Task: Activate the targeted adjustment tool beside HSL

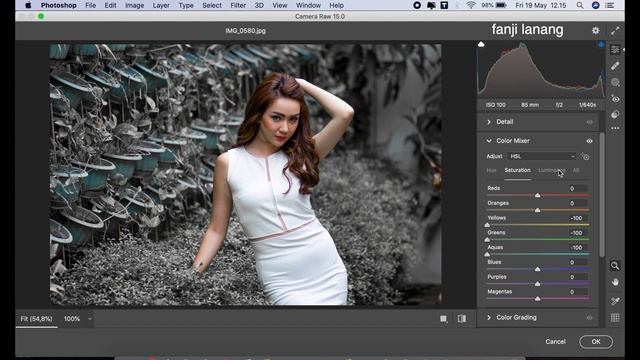Action: click(585, 156)
